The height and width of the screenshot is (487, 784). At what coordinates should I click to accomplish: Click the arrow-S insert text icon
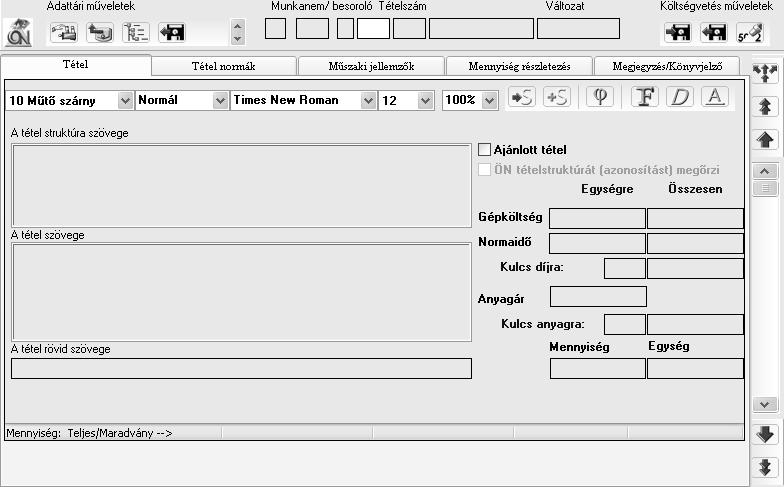click(x=522, y=96)
